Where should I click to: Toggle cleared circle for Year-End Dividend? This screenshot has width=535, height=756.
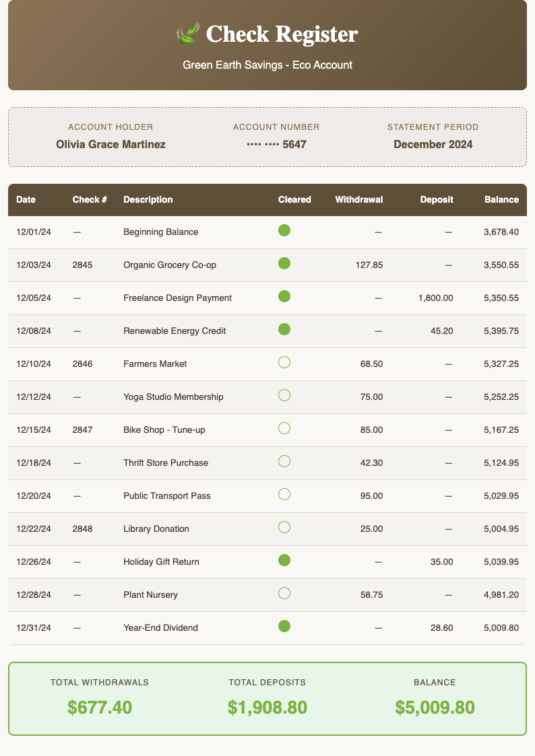click(x=284, y=626)
